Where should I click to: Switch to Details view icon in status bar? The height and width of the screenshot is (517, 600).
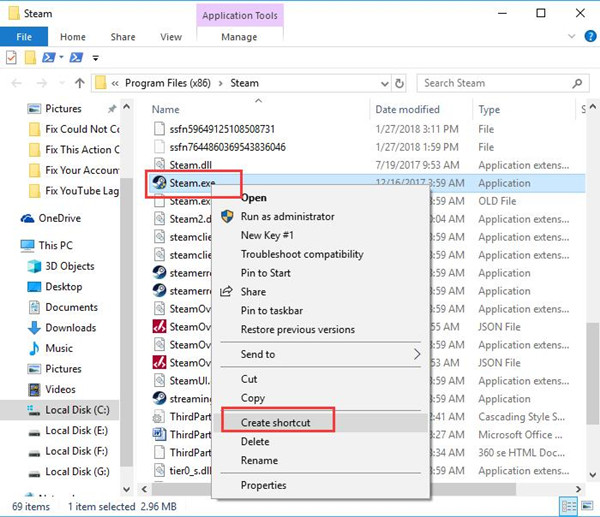click(569, 506)
